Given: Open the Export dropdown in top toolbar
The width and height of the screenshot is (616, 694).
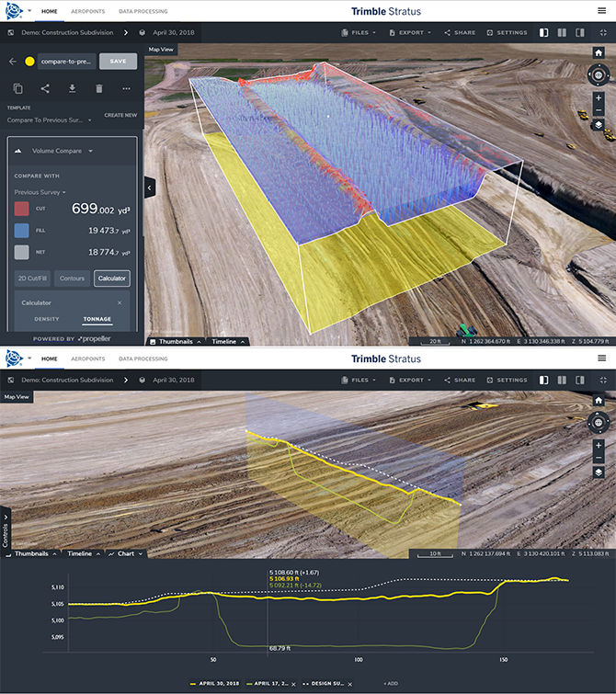Looking at the screenshot, I should point(410,33).
